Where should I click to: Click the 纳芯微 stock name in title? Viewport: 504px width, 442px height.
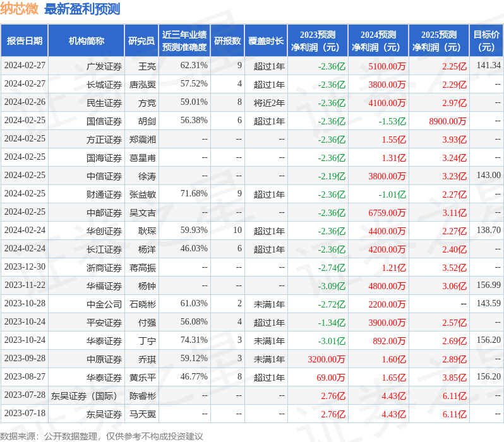click(x=20, y=9)
